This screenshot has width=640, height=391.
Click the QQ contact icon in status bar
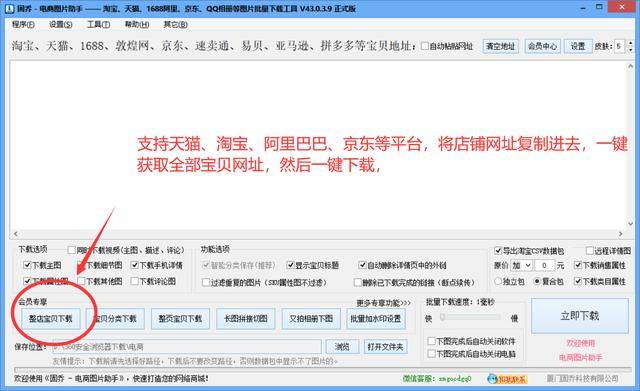[x=508, y=379]
